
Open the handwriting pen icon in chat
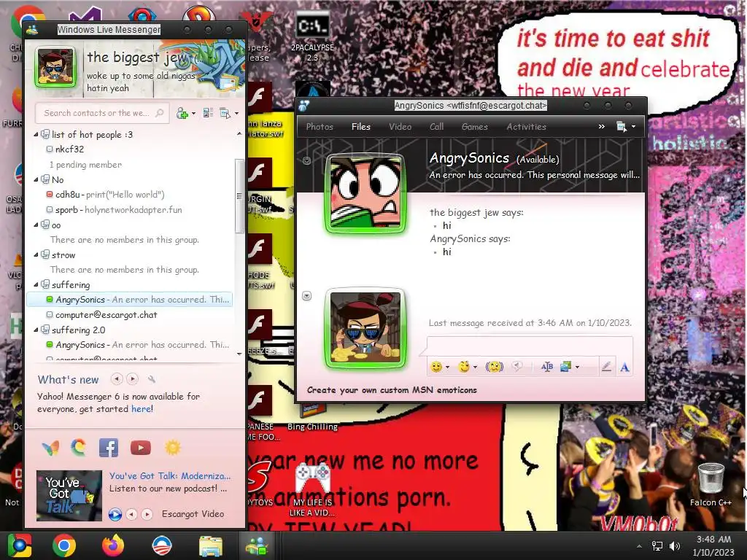click(606, 367)
